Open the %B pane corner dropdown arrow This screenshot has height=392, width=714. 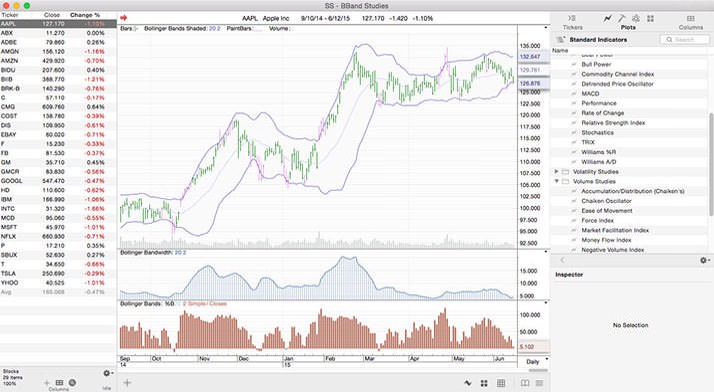[x=546, y=303]
